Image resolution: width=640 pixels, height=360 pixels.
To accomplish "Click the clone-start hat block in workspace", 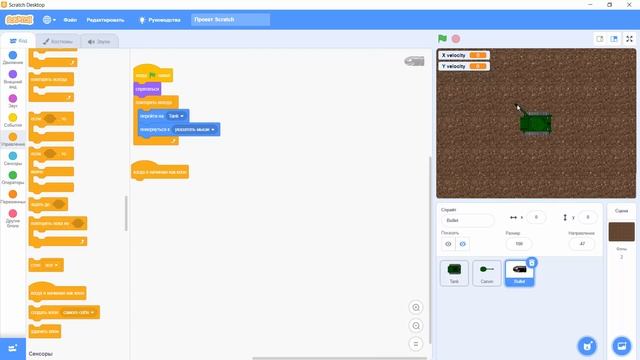I will click(x=160, y=171).
